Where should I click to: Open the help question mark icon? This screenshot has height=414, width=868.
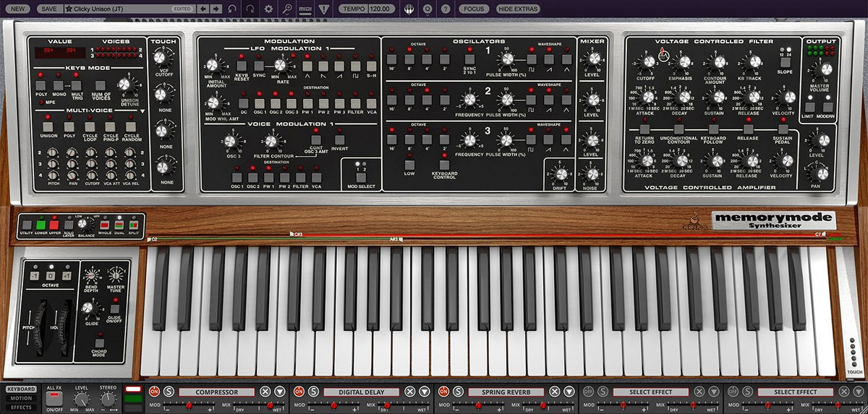[445, 9]
